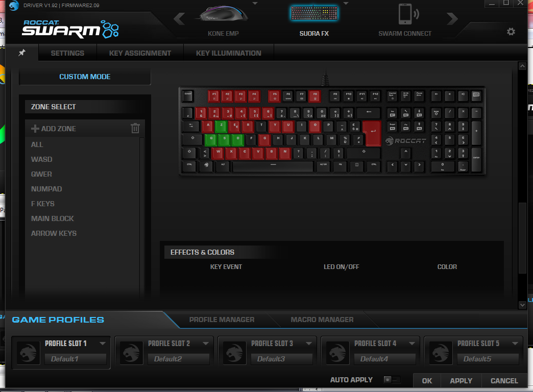The image size is (533, 392).
Task: Add a new zone with Add Zone
Action: (54, 129)
